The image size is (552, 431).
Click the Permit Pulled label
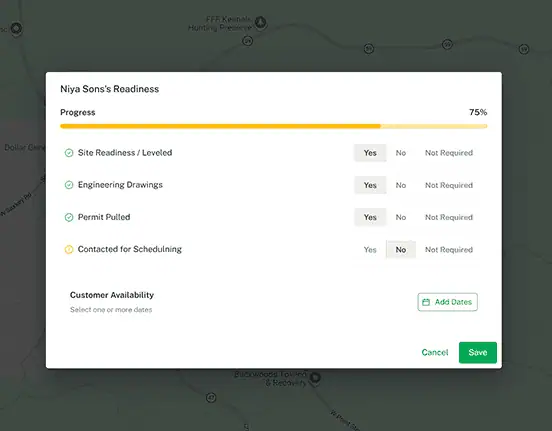(x=104, y=217)
